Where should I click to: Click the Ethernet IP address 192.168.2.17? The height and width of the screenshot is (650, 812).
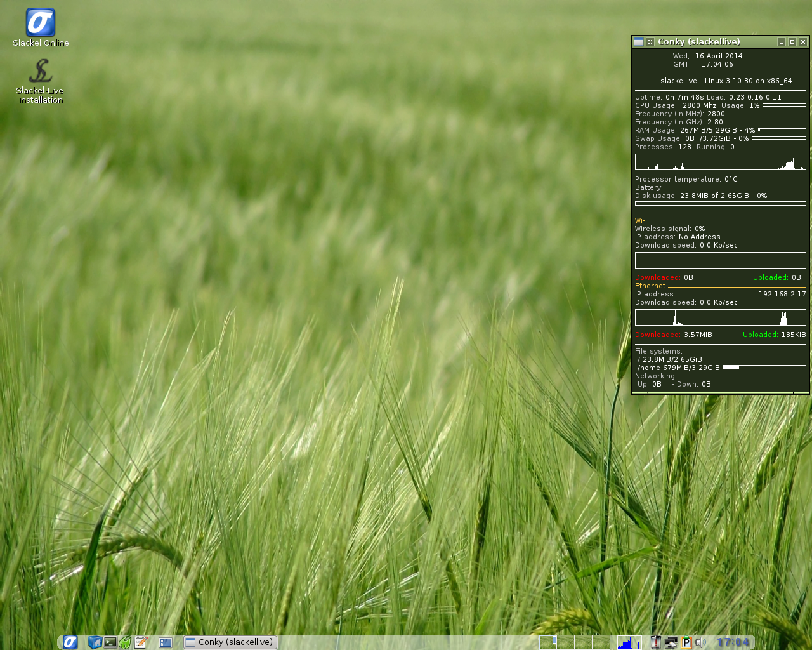point(782,294)
